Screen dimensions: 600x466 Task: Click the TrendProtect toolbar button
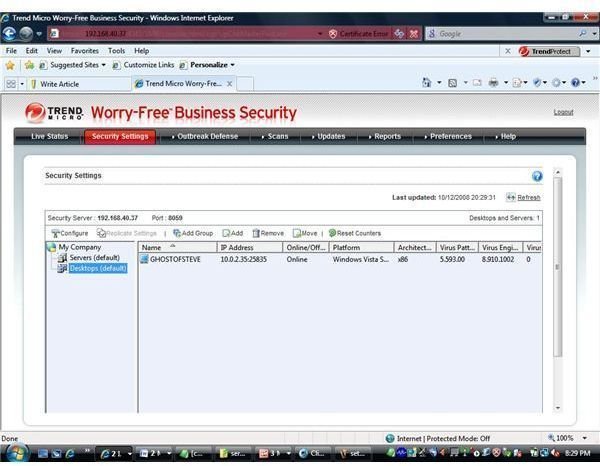(549, 51)
